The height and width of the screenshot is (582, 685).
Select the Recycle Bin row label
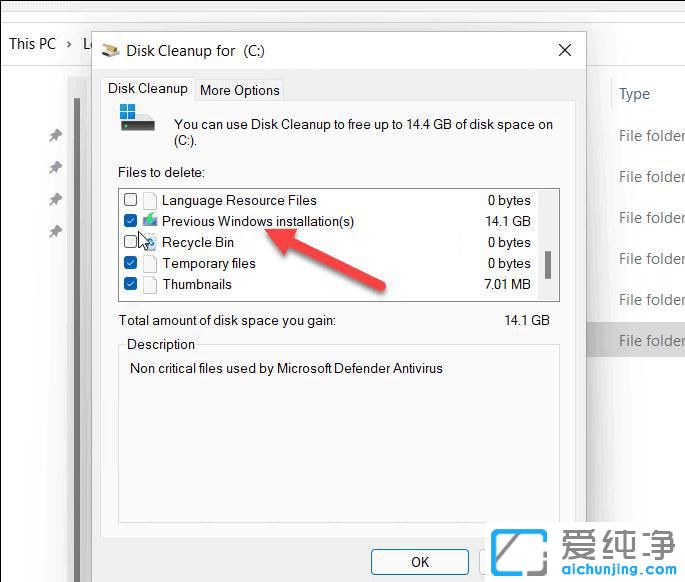198,242
